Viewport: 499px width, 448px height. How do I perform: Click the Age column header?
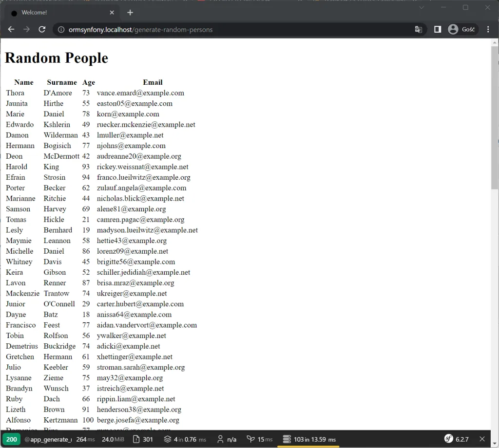[89, 82]
